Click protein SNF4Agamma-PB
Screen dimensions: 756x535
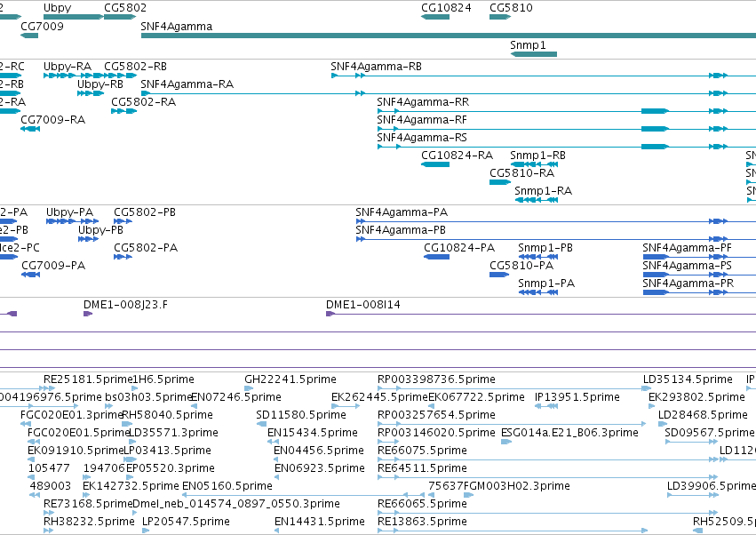click(556, 239)
